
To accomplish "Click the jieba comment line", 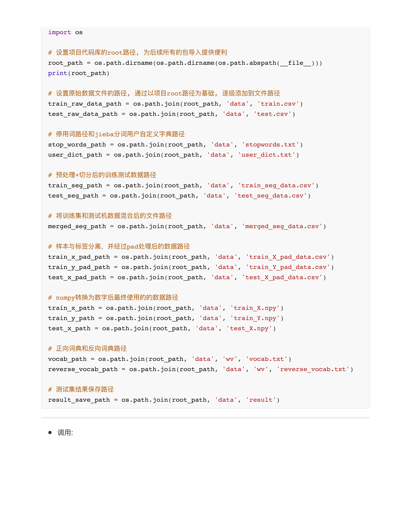I will click(x=116, y=134).
